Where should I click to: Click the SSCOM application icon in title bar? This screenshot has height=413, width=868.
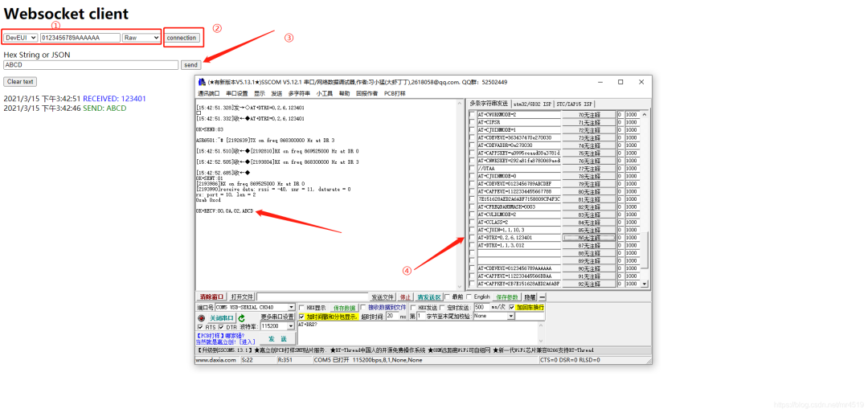click(x=202, y=82)
